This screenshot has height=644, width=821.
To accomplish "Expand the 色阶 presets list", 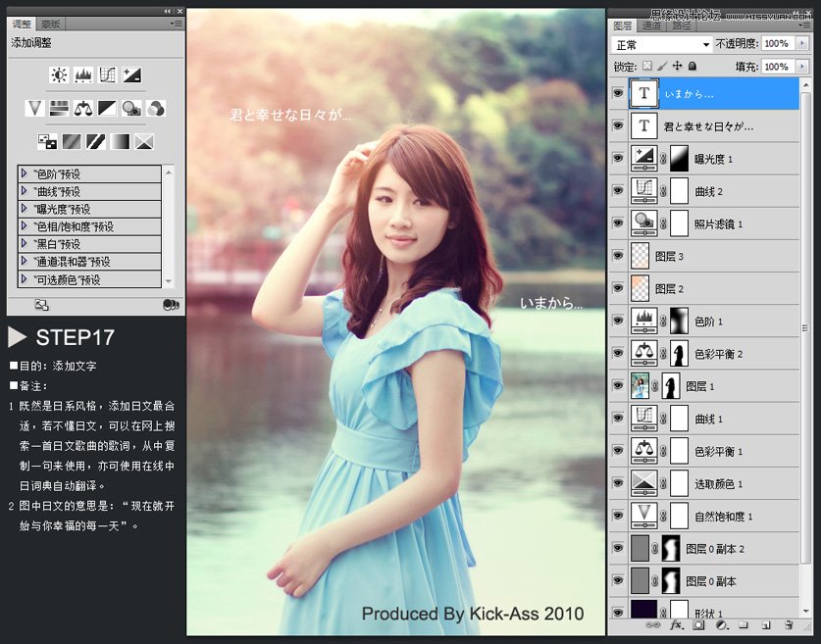I will (x=25, y=173).
